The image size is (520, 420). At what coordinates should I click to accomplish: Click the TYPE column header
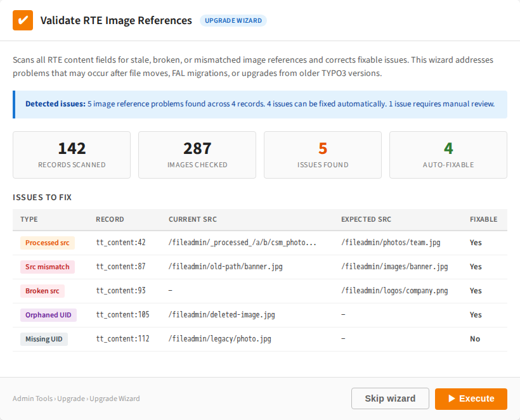tap(29, 219)
